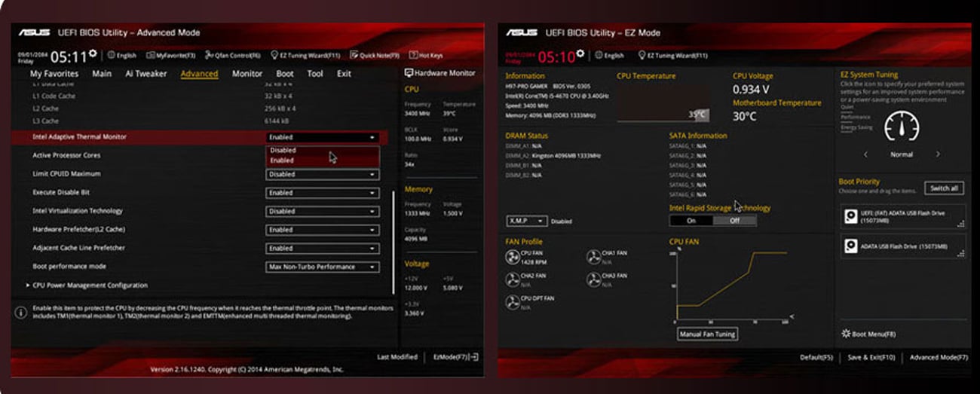Screen dimensions: 980x394
Task: Switch to Boot tab
Action: 285,74
